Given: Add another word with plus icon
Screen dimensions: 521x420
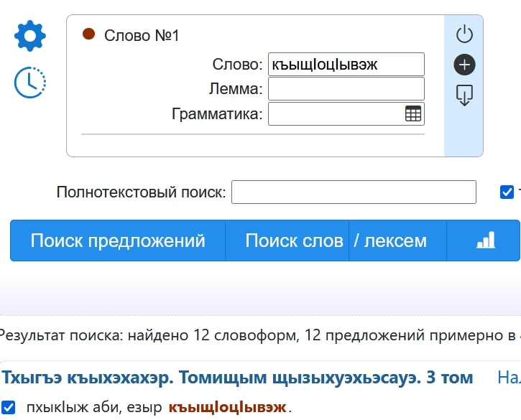Looking at the screenshot, I should (x=464, y=65).
